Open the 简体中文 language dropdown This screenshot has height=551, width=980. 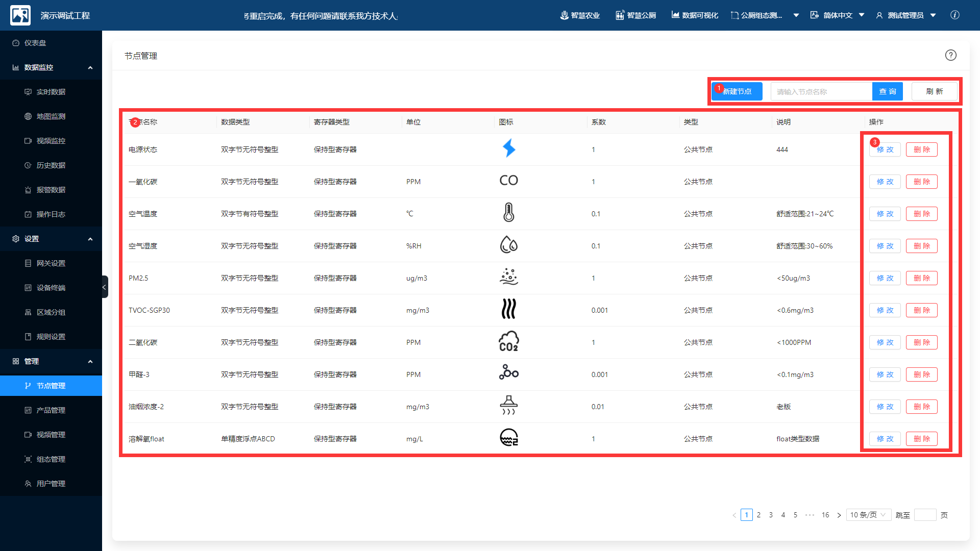point(837,15)
